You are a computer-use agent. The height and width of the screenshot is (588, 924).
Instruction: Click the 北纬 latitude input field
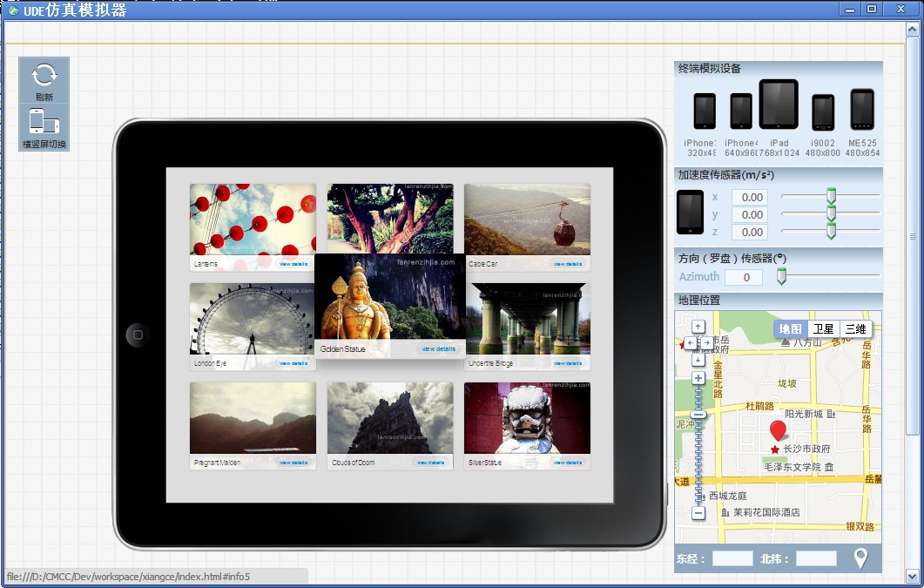pos(816,558)
